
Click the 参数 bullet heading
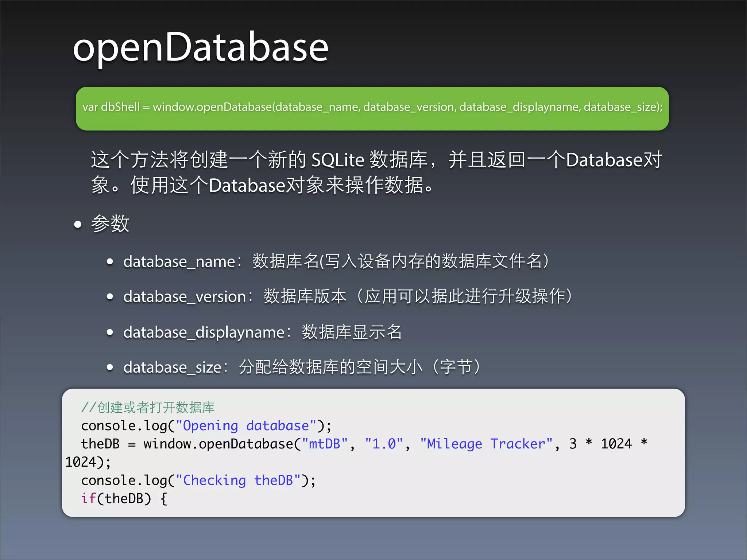point(110,223)
